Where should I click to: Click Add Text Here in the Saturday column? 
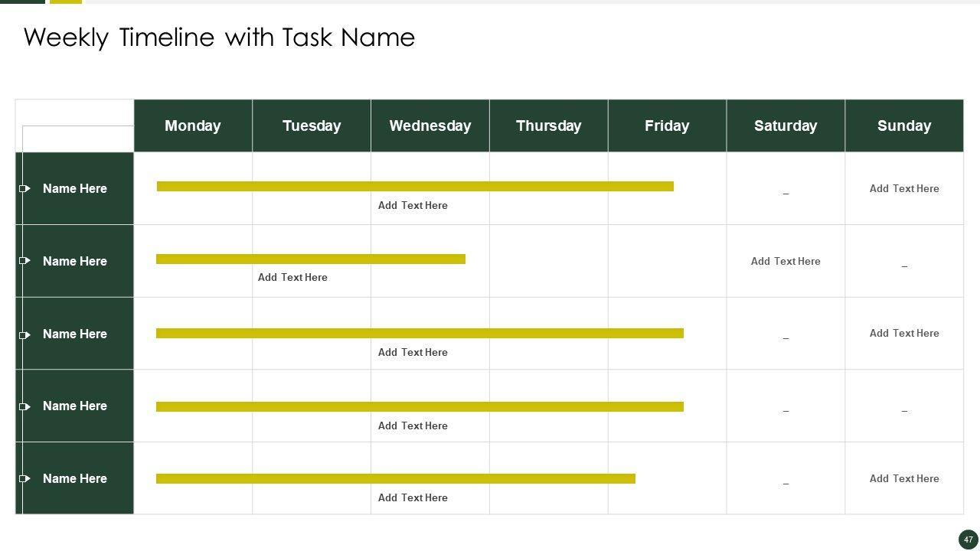coord(786,261)
